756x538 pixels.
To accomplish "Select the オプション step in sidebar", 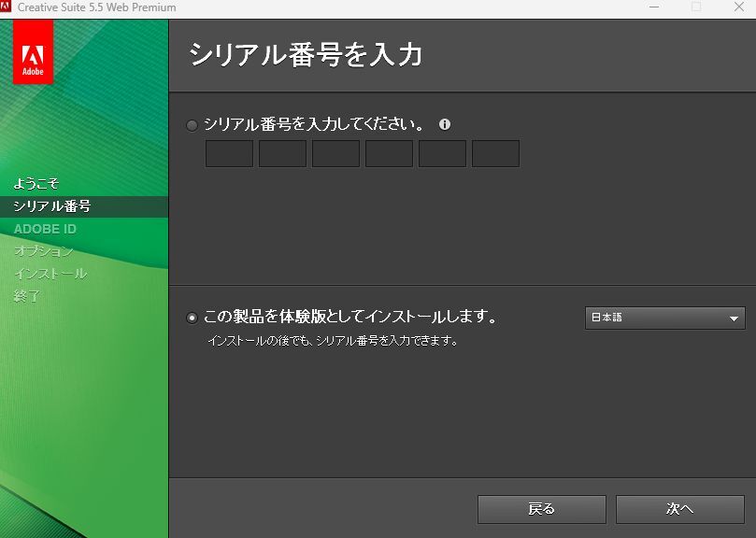I will [43, 251].
